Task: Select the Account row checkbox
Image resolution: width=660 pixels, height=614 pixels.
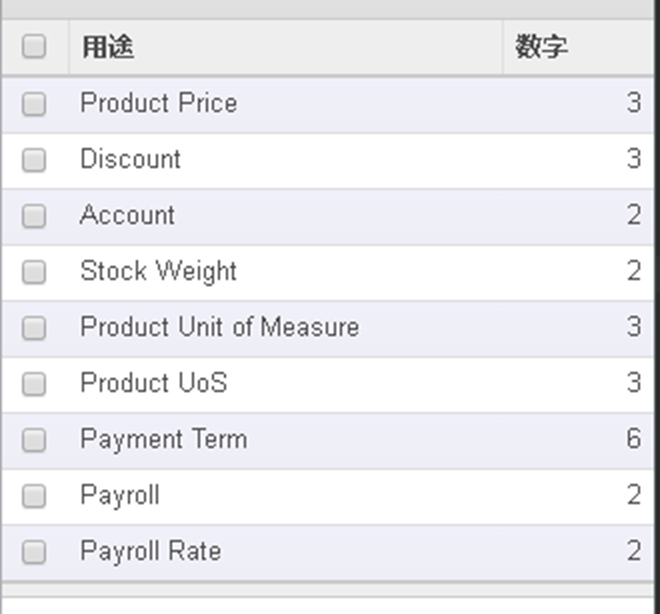Action: (34, 216)
